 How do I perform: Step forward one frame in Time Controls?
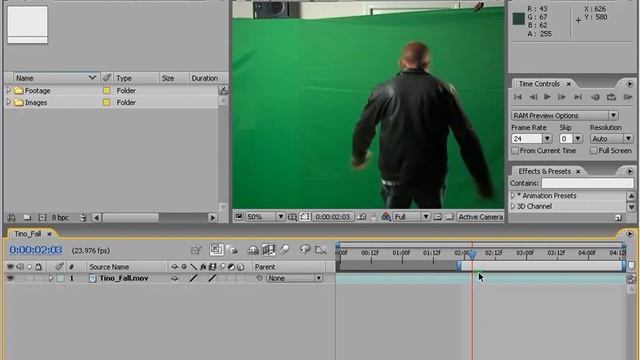click(562, 97)
